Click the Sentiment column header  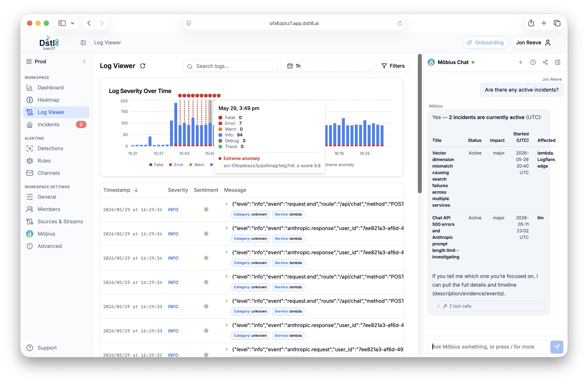tap(206, 190)
